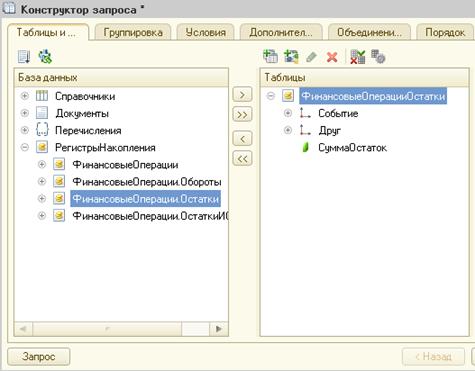Expand the Событие field in Таблицы

(x=288, y=113)
